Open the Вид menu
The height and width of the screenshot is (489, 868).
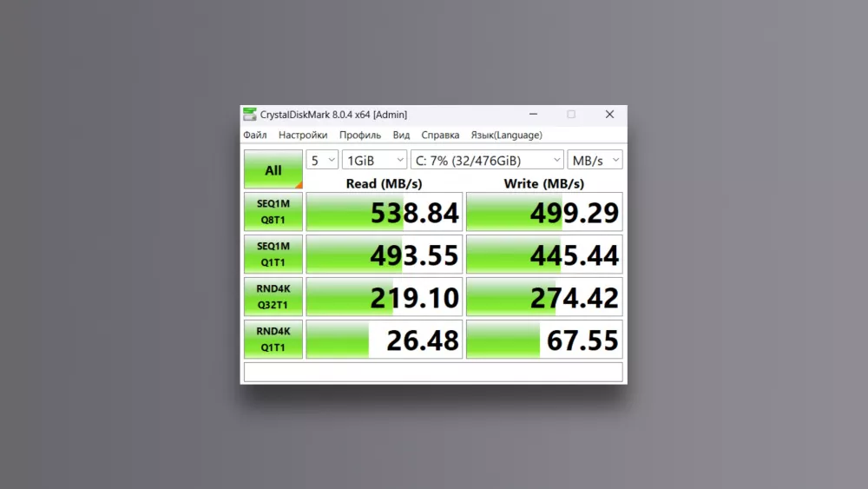[x=401, y=135]
